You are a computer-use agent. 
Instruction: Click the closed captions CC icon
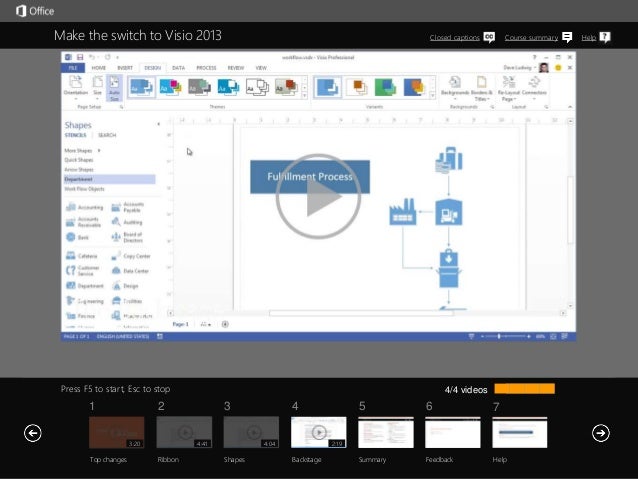[x=489, y=37]
